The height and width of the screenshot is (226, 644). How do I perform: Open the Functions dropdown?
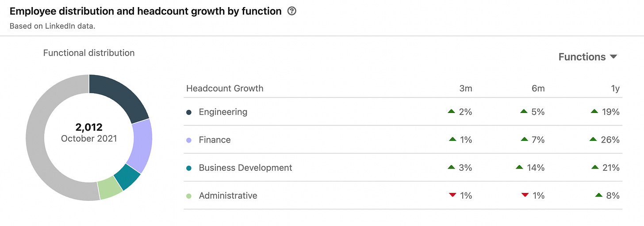[587, 57]
